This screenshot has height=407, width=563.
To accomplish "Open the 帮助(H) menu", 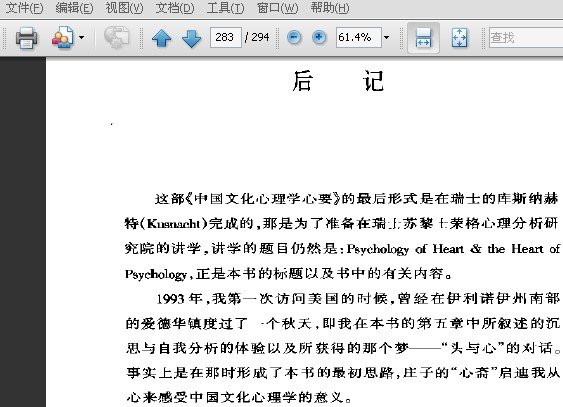I will coord(330,8).
